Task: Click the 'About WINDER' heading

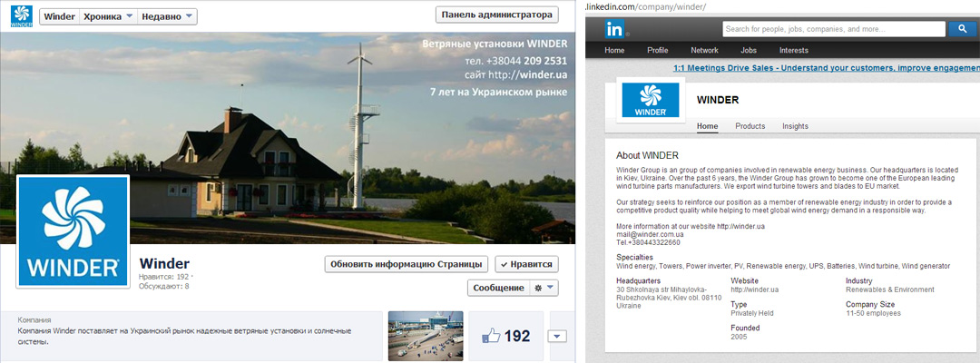Action: [647, 155]
